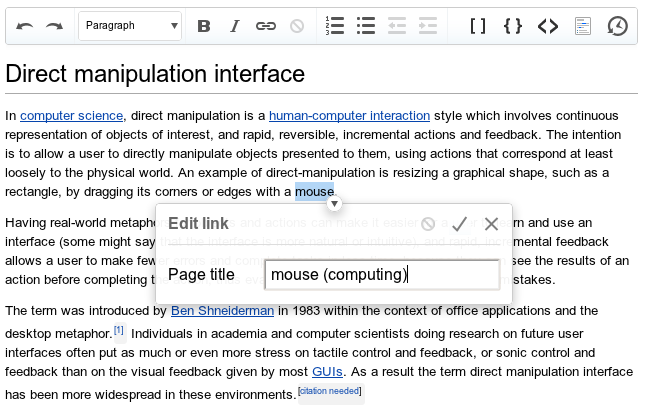Screen dimensions: 645x408
Task: Click the clear formatting icon in toolbar
Action: pyautogui.click(x=297, y=26)
